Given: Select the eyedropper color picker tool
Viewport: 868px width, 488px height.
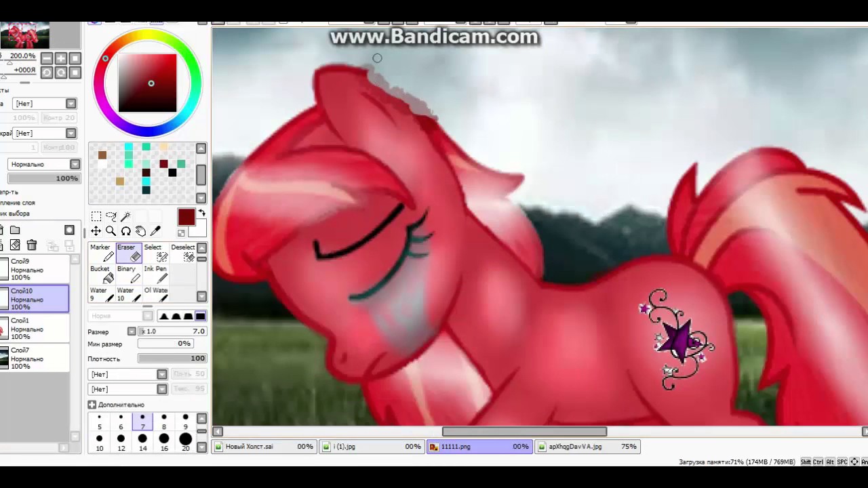Looking at the screenshot, I should [x=155, y=231].
